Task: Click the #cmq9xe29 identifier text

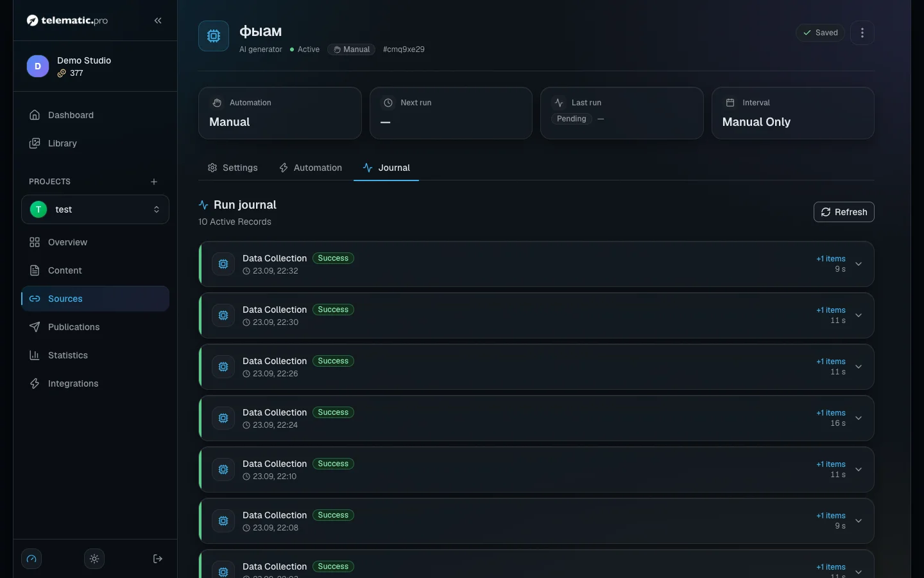Action: (x=404, y=49)
